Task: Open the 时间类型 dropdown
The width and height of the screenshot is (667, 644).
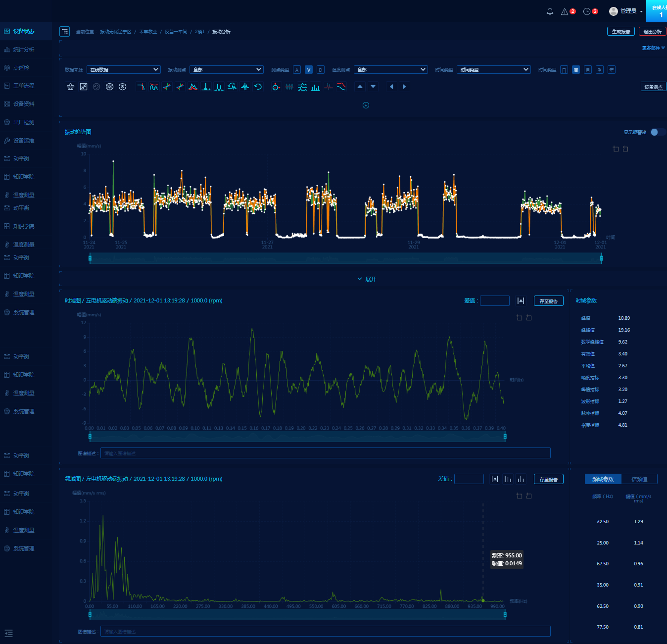Action: point(493,70)
